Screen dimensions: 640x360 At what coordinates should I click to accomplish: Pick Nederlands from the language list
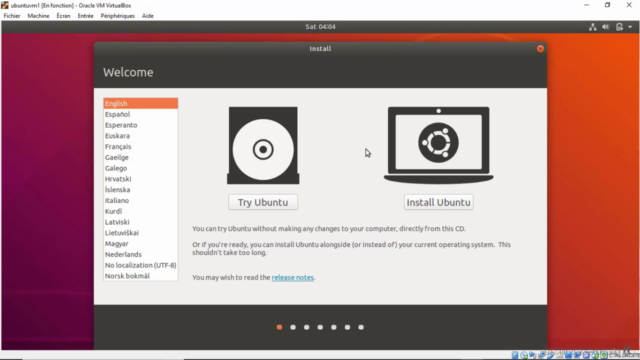pyautogui.click(x=140, y=254)
